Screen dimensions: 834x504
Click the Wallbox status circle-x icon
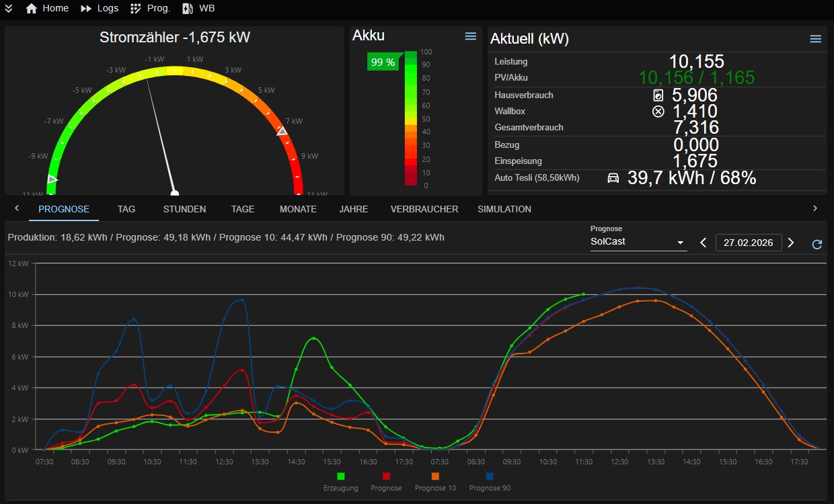658,112
